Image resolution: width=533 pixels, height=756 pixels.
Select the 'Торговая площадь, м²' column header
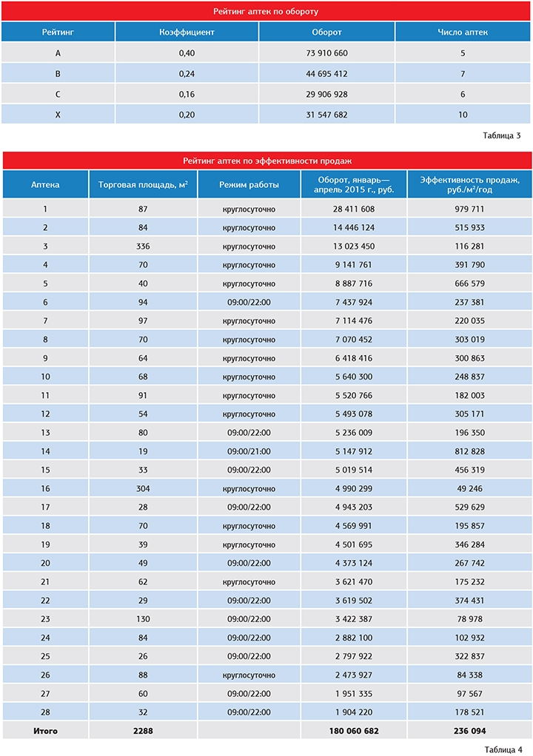[143, 184]
